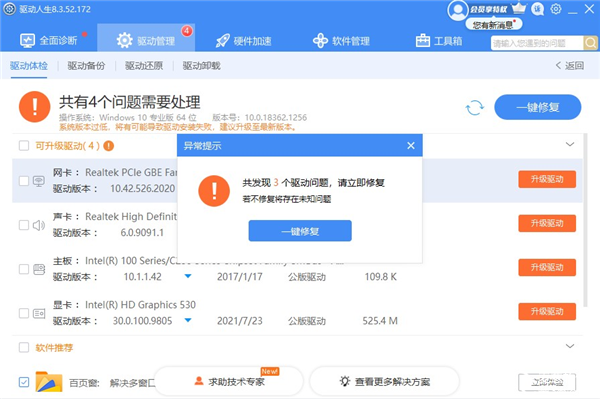Viewport: 600px width, 399px height.
Task: Switch to the 驱动还原 sub-tab
Action: coord(144,66)
